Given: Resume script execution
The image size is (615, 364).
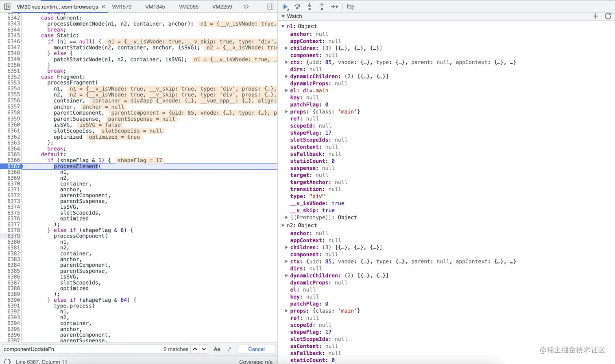Looking at the screenshot, I should [285, 7].
